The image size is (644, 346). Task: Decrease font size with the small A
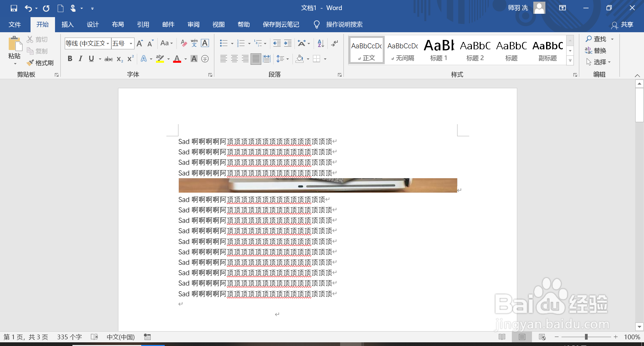150,43
